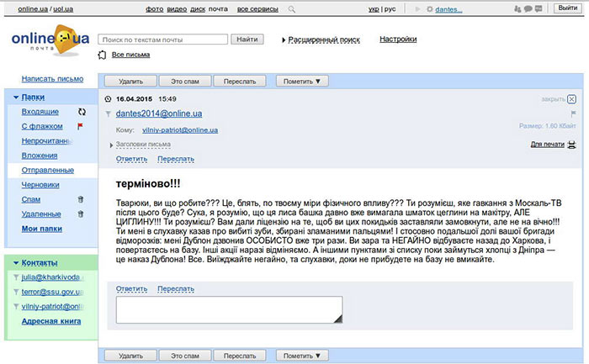Click the contacts people icon in top bar
589x364 pixels.
pyautogui.click(x=517, y=8)
